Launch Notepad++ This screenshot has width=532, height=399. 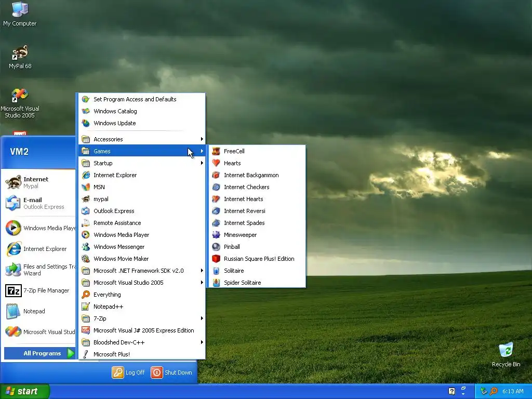[142, 307]
